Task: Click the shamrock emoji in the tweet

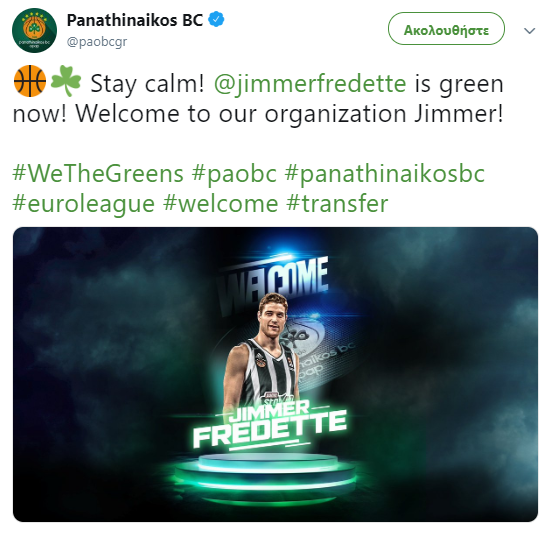Action: (x=66, y=81)
